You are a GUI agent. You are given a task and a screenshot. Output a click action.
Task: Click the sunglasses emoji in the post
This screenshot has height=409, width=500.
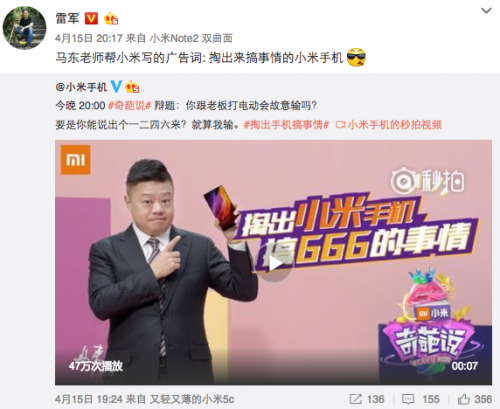point(356,57)
